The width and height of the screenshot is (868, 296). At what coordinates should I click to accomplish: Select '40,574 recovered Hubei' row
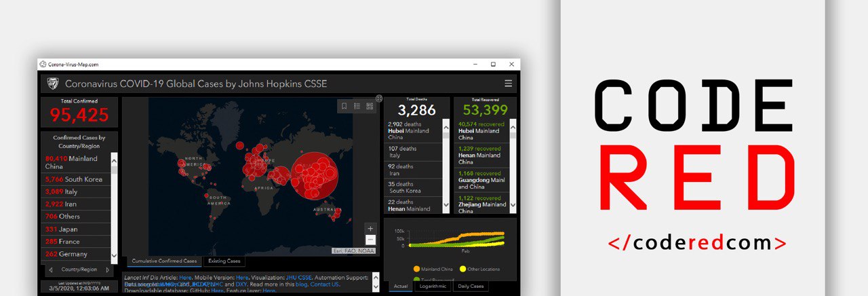coord(482,130)
